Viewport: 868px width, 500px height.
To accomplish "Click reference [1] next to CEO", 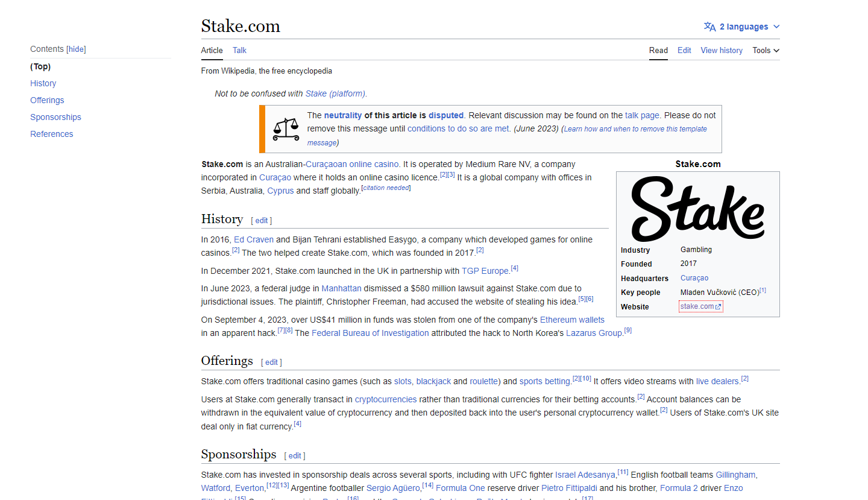I will coord(763,290).
